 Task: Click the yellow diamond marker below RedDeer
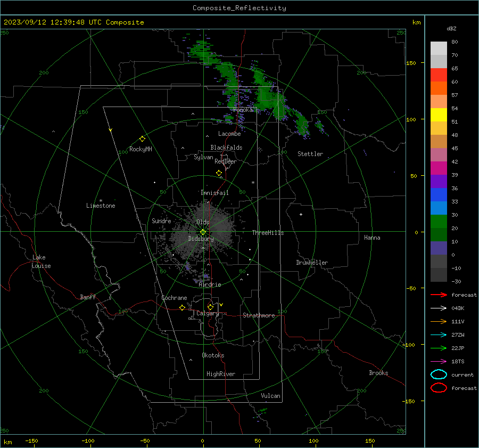pos(219,173)
